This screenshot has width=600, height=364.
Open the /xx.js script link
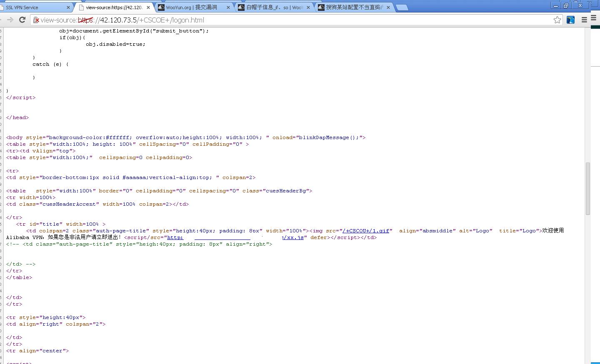tap(293, 237)
